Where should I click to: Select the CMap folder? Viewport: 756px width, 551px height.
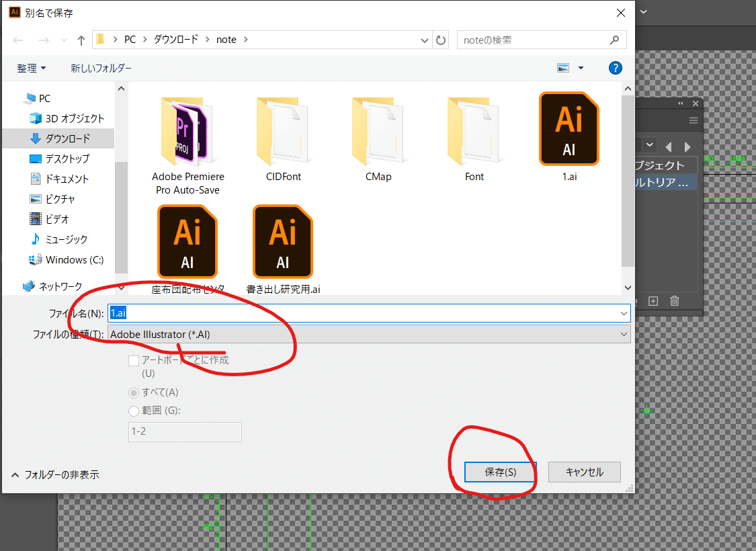[x=378, y=139]
